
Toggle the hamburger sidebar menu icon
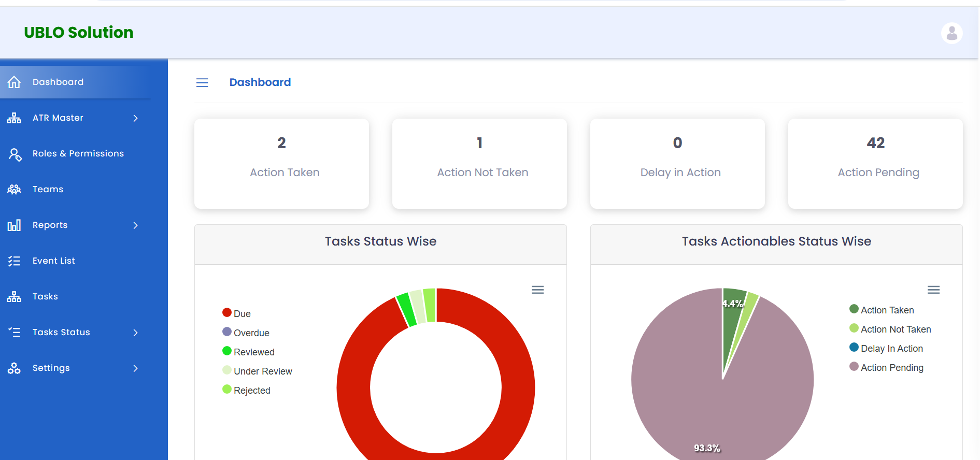202,83
